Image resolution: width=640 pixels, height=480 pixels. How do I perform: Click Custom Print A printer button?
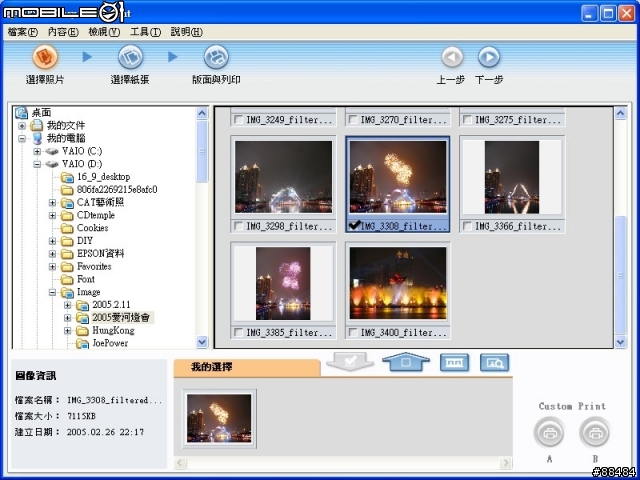coord(549,432)
